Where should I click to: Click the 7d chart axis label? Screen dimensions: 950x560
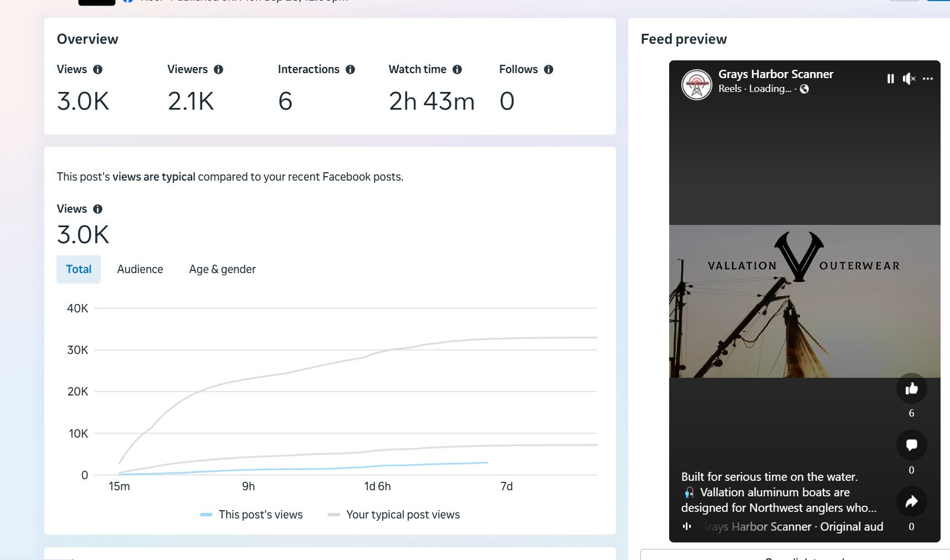point(506,486)
